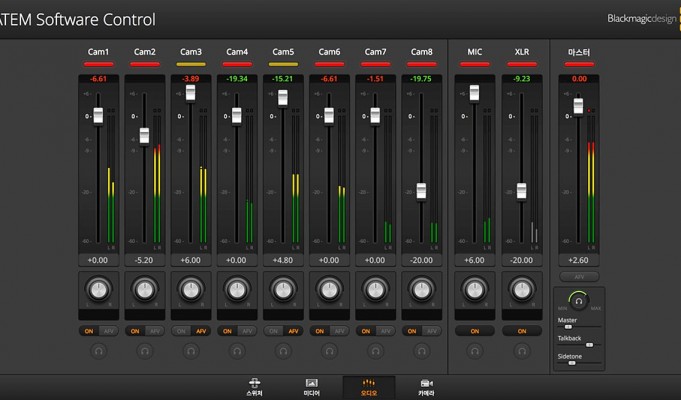This screenshot has width=681, height=400.
Task: Solo Cam4 with its headphone icon
Action: 237,350
